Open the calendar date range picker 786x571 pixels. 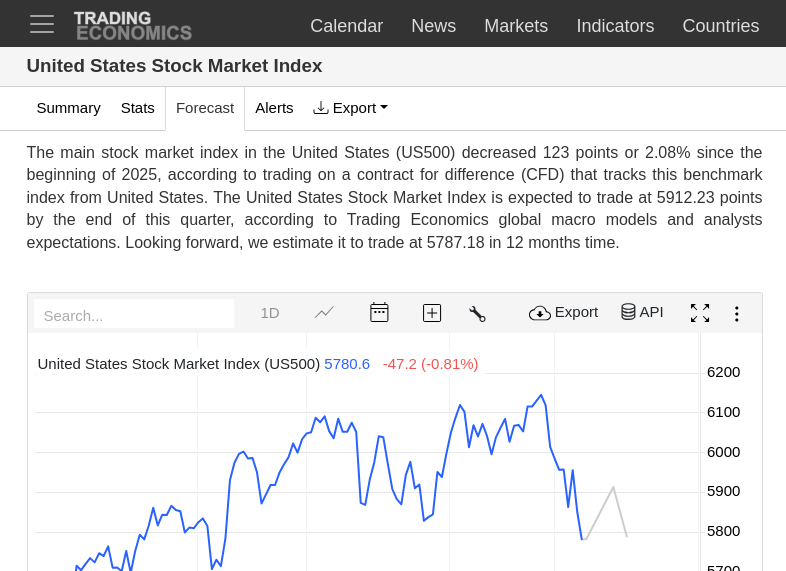[x=379, y=312]
